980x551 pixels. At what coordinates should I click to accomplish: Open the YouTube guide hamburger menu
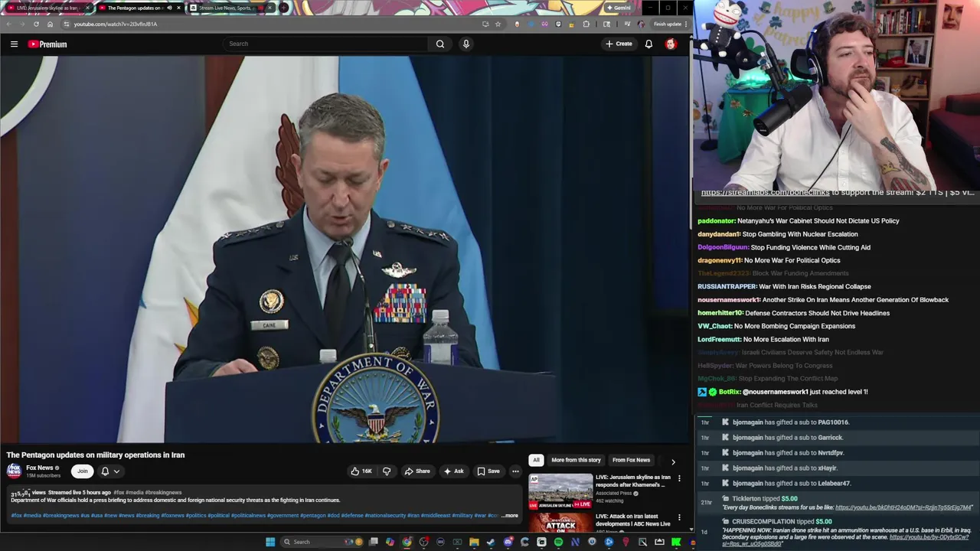click(x=14, y=44)
